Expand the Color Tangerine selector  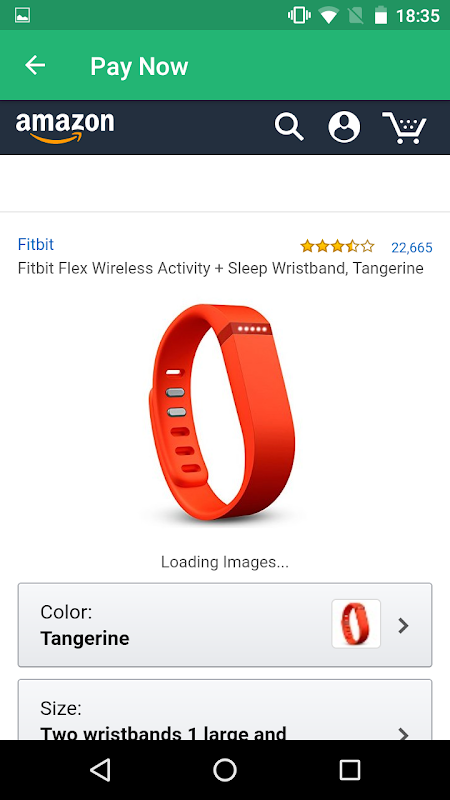click(225, 624)
